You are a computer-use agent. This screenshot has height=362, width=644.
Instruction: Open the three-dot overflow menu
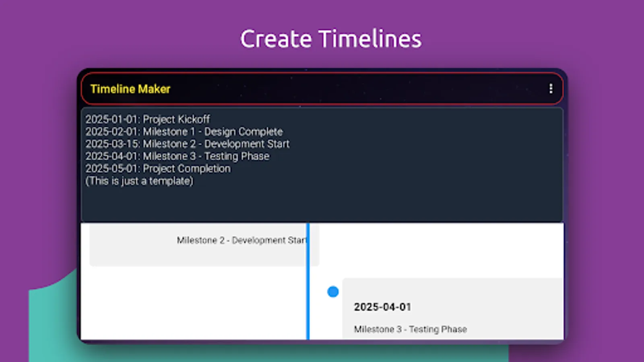(551, 89)
